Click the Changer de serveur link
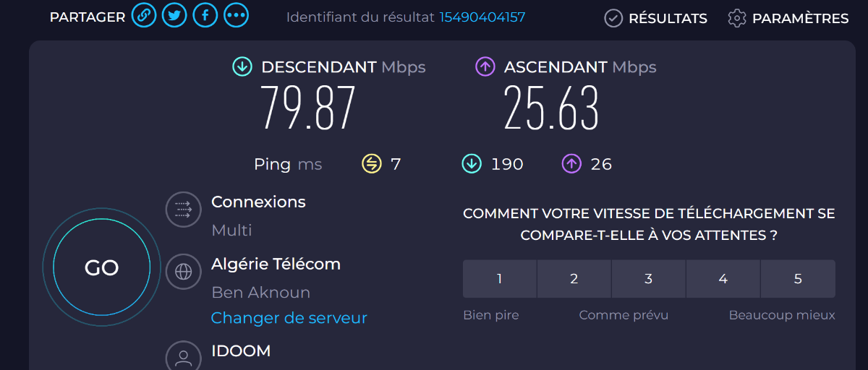Screen dimensions: 868x370 tap(289, 318)
